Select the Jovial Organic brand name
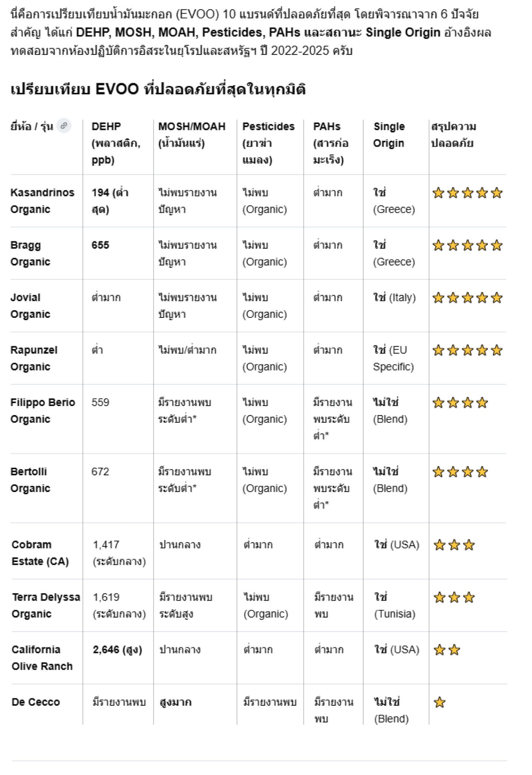The height and width of the screenshot is (775, 532). 30,306
